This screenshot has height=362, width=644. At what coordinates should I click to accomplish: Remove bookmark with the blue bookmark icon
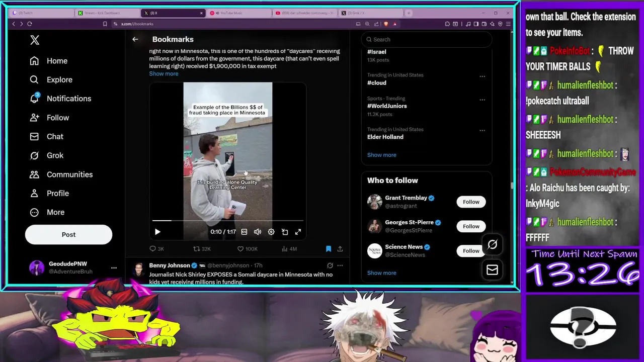pos(329,249)
